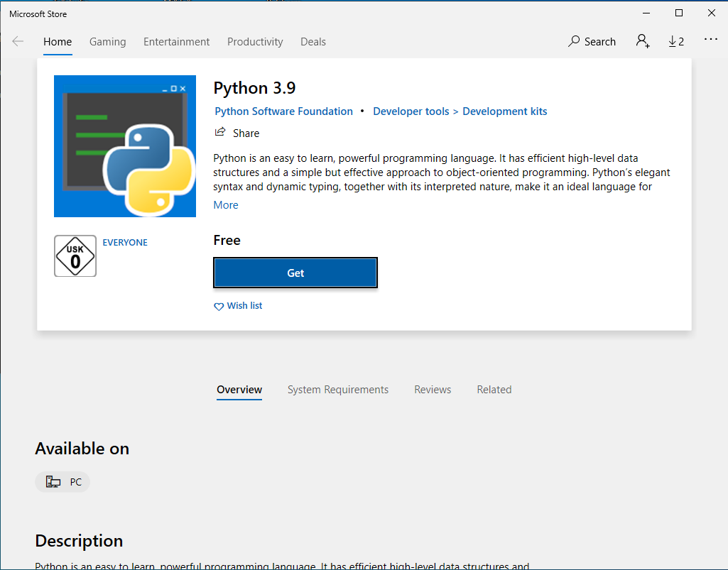The width and height of the screenshot is (728, 570).
Task: Click the Available on heading
Action: pos(82,449)
